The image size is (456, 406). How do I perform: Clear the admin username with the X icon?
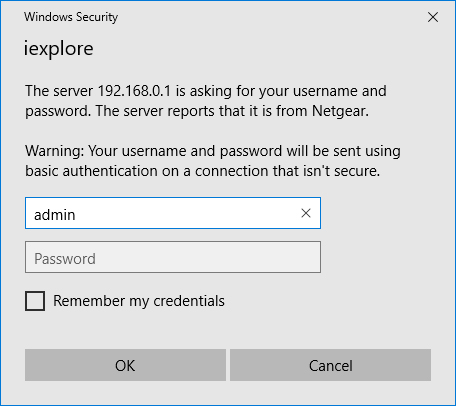(306, 213)
